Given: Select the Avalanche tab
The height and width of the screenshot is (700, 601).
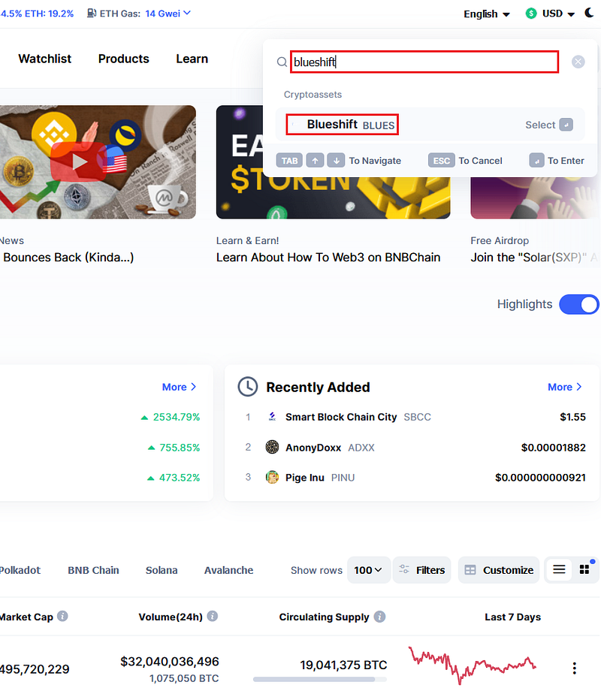Looking at the screenshot, I should coord(228,570).
